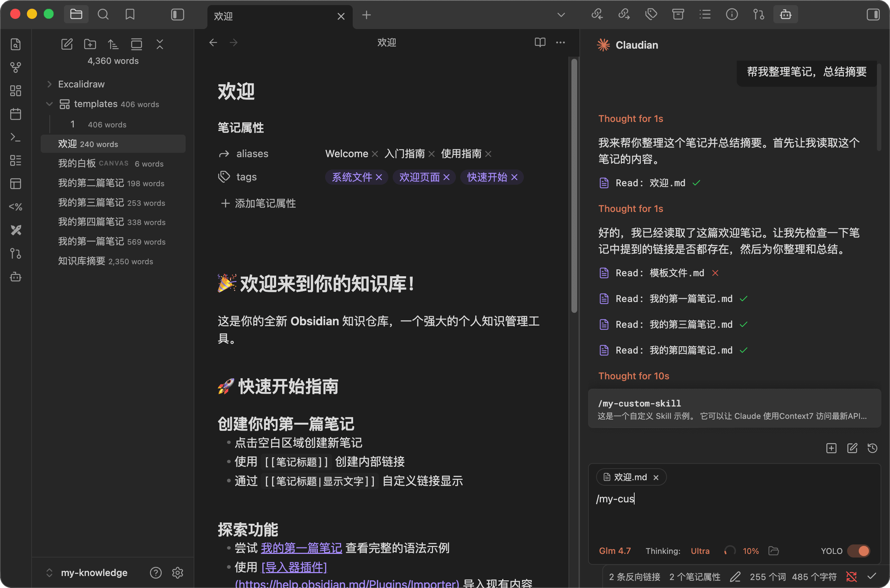Open chat history with the clock icon
The width and height of the screenshot is (890, 588).
(x=872, y=448)
